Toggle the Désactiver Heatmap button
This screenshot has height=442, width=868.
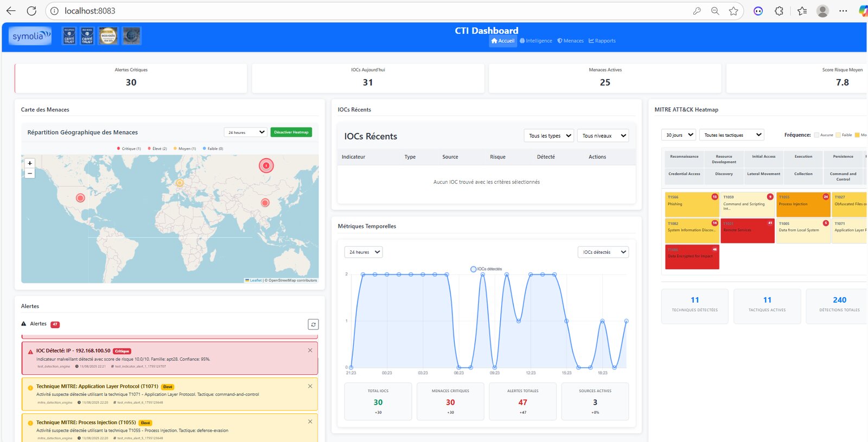(x=291, y=132)
